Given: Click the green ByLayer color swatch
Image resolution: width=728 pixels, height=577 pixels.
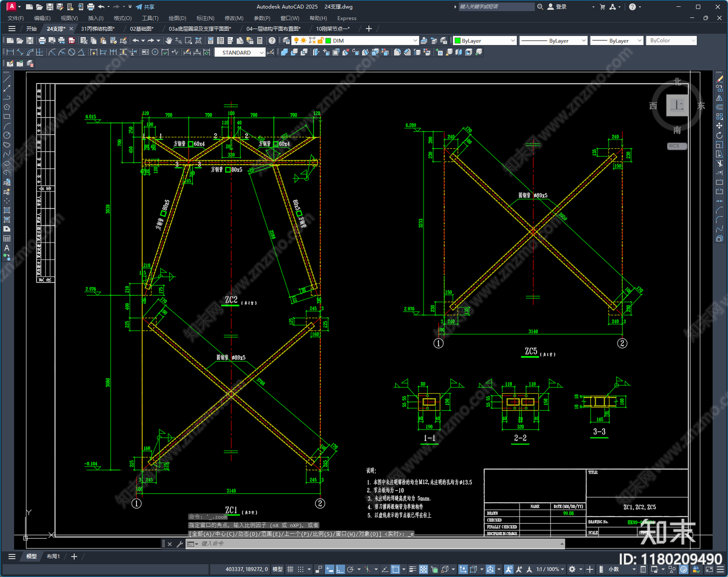Looking at the screenshot, I should tap(458, 40).
